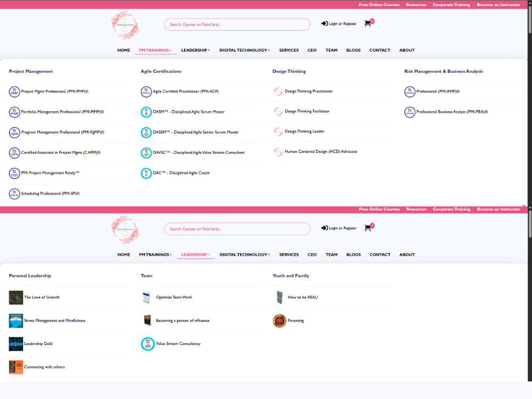Click the Login arrow icon in the view showing Youth and Family
The image size is (532, 399).
[x=325, y=228]
